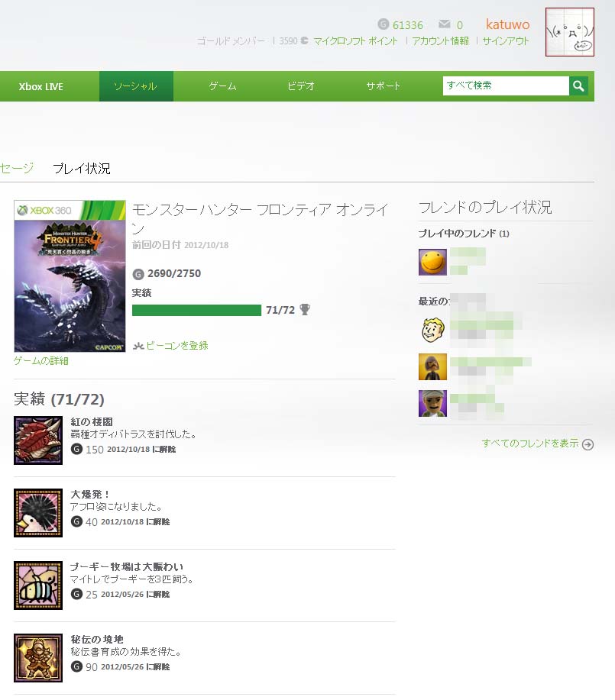Click the yellow smiley friend avatar
This screenshot has height=700, width=615.
pyautogui.click(x=432, y=262)
